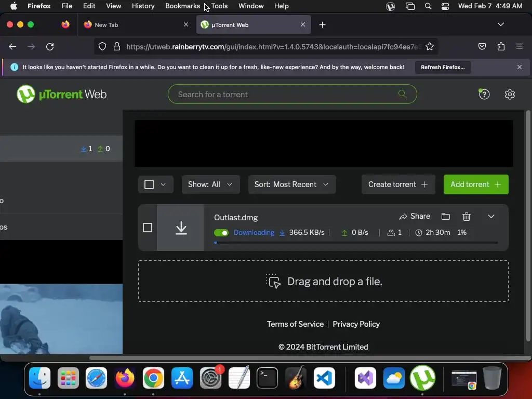Close the µTorrent Web tab
The image size is (532, 399).
tap(303, 24)
